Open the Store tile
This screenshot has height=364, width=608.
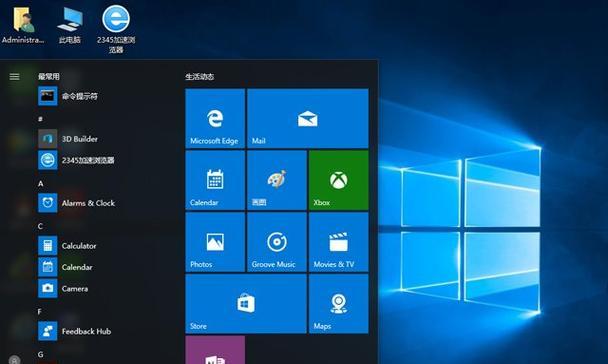(x=246, y=304)
